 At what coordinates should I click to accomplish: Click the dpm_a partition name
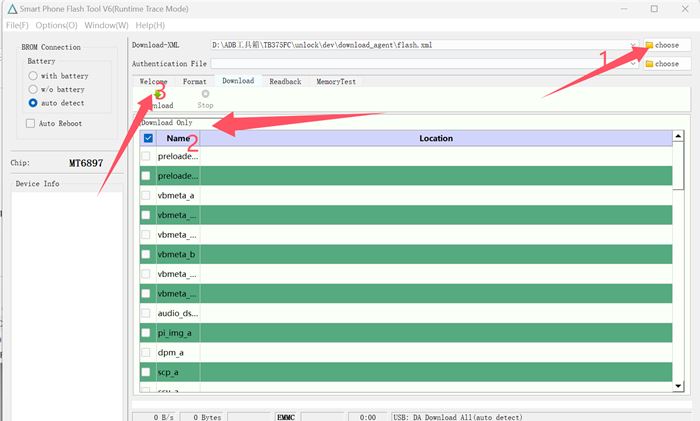pos(171,353)
